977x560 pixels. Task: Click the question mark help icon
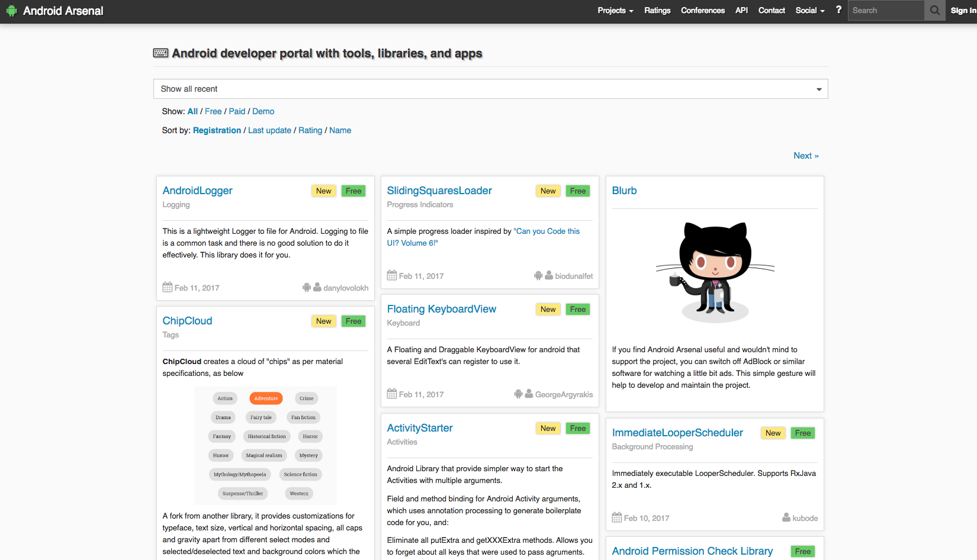point(838,10)
